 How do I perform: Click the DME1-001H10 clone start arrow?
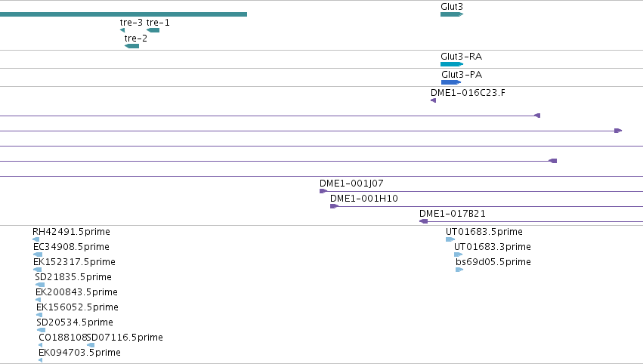pyautogui.click(x=334, y=206)
